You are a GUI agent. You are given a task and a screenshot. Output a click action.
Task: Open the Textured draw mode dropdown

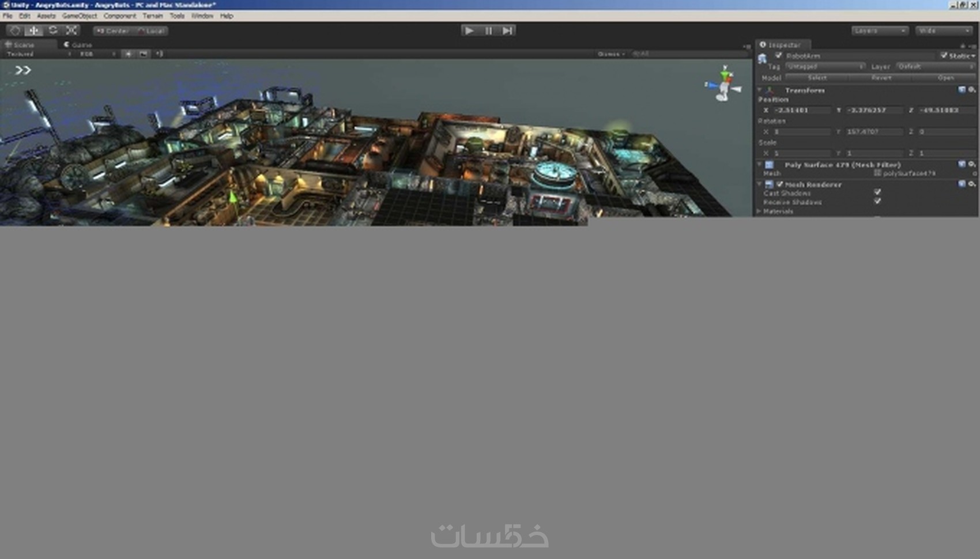38,54
